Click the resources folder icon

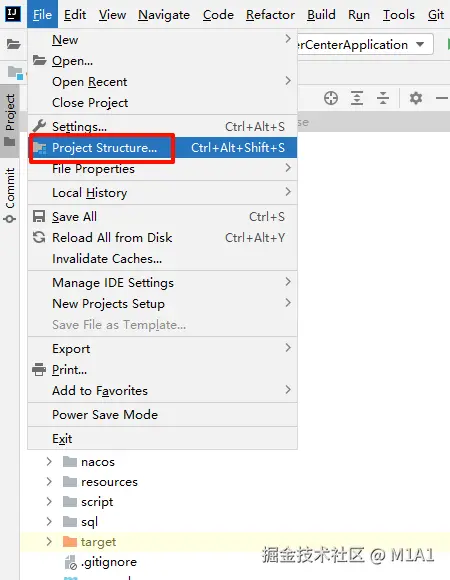[x=70, y=482]
